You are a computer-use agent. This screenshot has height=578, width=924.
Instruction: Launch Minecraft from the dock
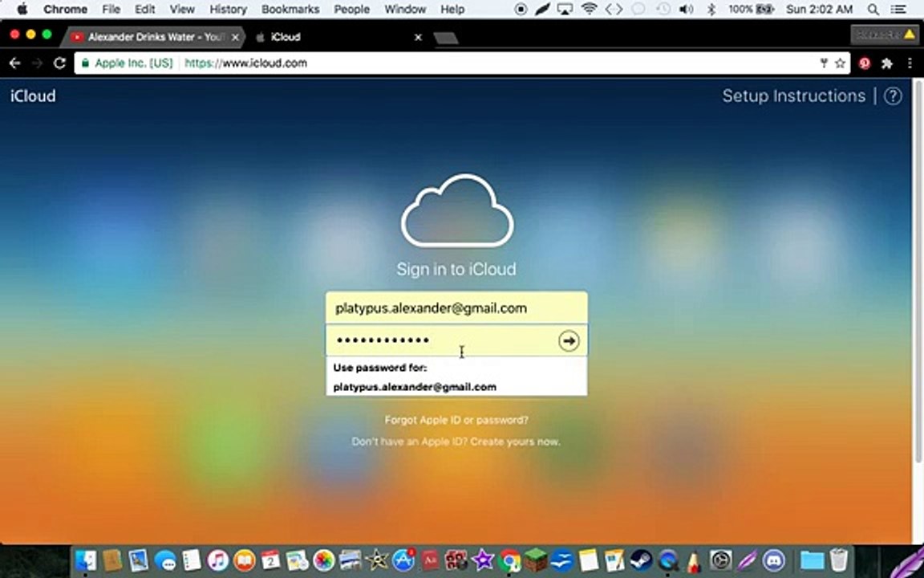coord(536,560)
